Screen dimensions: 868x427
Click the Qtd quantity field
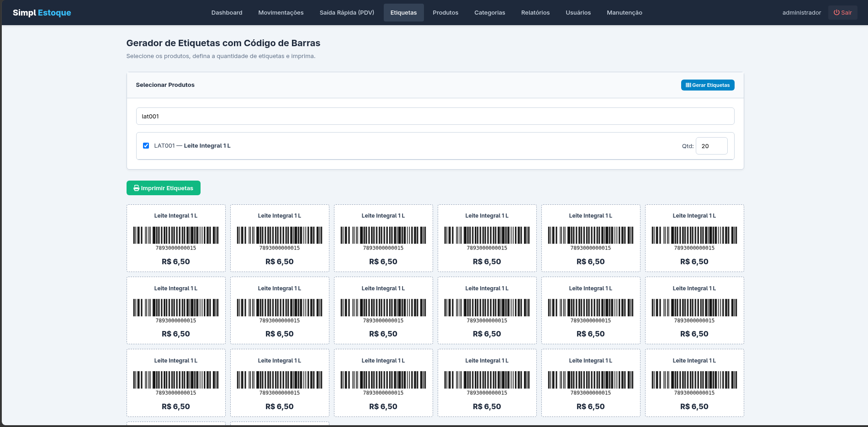(x=711, y=146)
